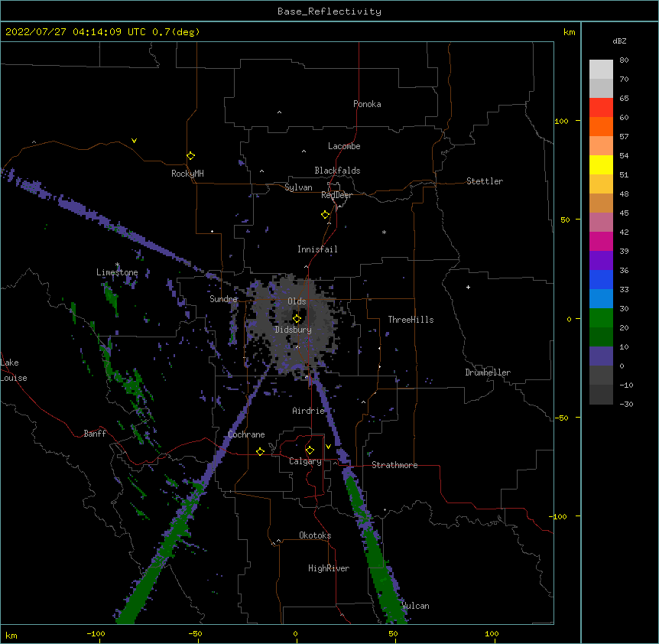Click the Olds city label
The image size is (659, 644).
297,301
